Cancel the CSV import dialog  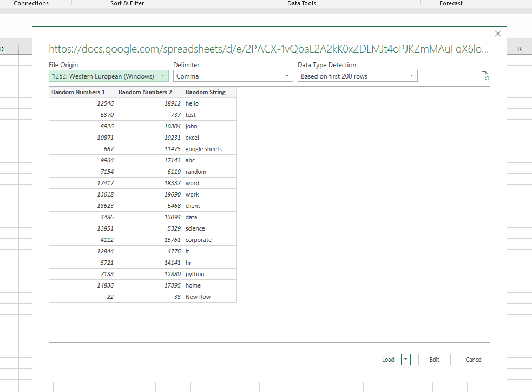point(474,359)
